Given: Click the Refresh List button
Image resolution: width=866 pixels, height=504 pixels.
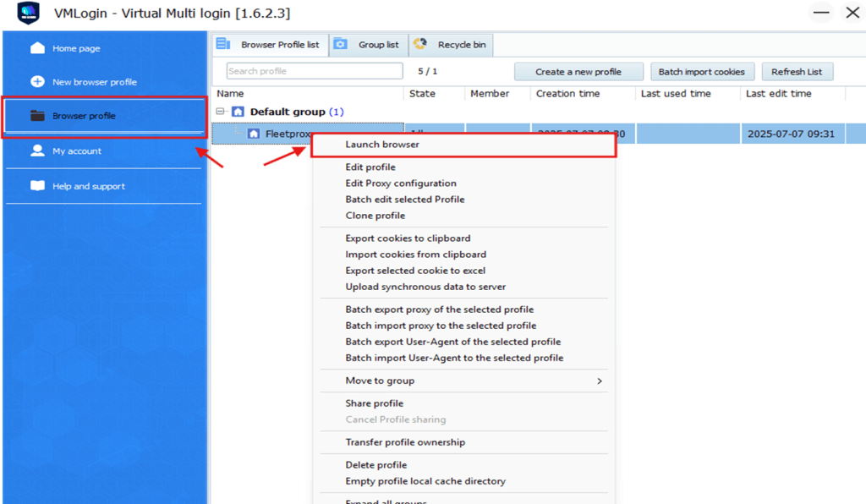Looking at the screenshot, I should click(x=797, y=72).
